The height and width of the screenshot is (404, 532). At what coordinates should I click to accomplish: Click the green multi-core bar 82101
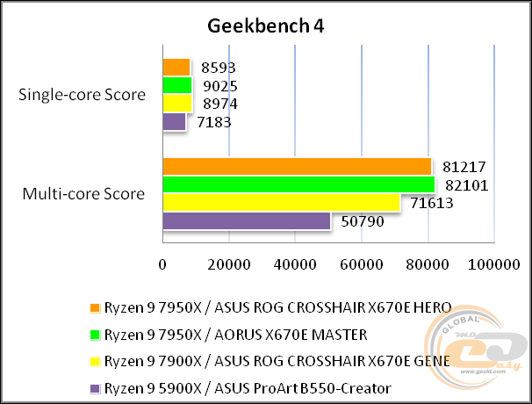coord(298,184)
